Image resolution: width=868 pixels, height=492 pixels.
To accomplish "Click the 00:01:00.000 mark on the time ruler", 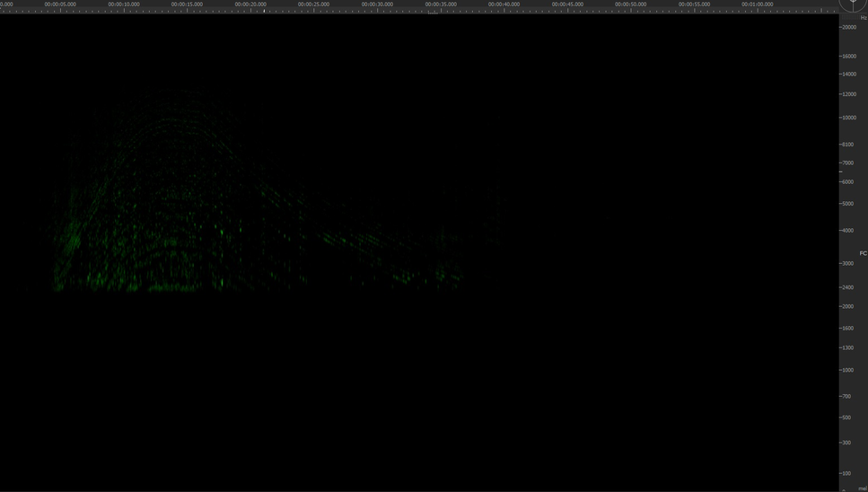I will [757, 4].
